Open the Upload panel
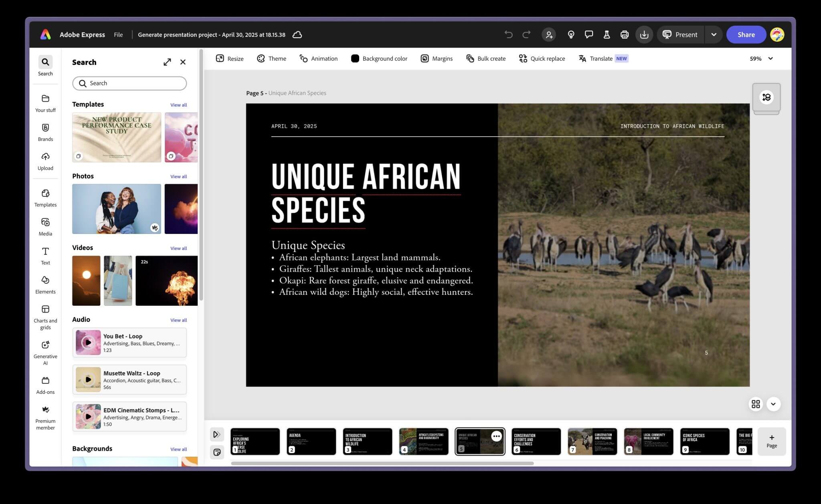Image resolution: width=821 pixels, height=504 pixels. coord(45,160)
